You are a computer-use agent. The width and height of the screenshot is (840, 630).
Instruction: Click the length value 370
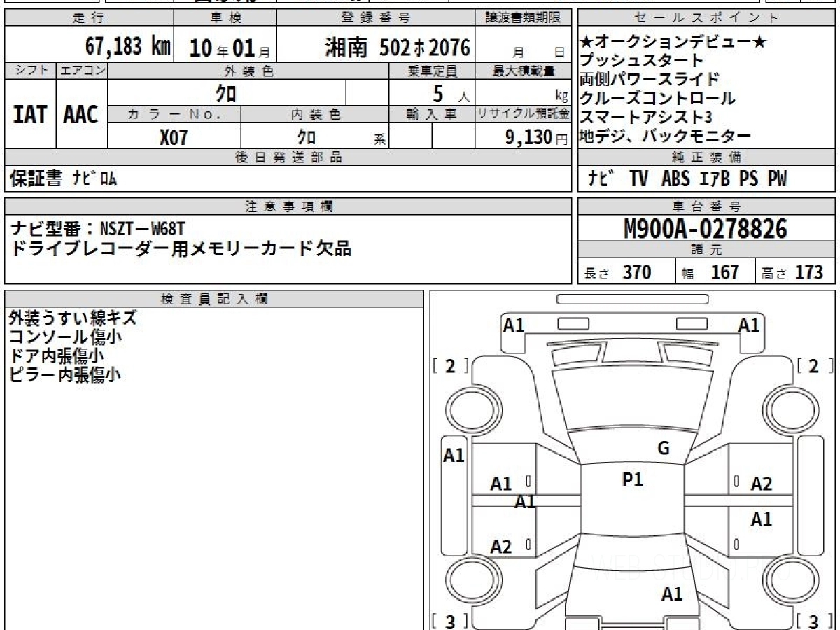point(636,272)
